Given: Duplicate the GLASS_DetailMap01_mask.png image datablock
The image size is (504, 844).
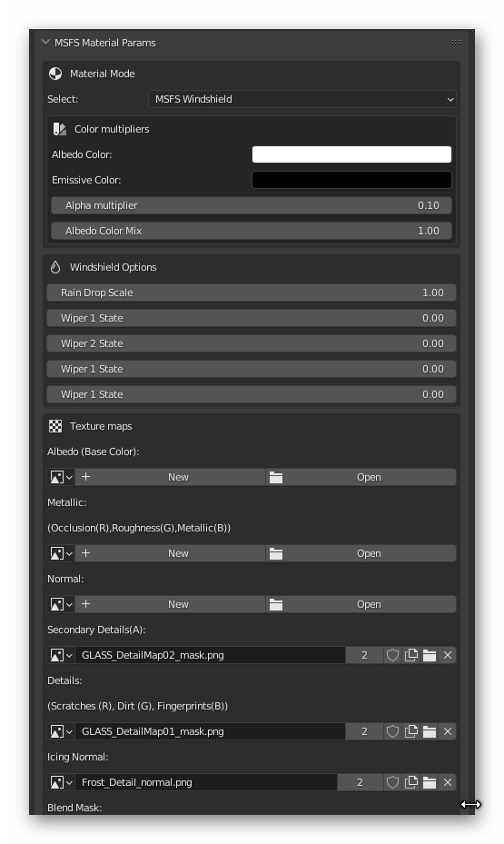Looking at the screenshot, I should 411,731.
